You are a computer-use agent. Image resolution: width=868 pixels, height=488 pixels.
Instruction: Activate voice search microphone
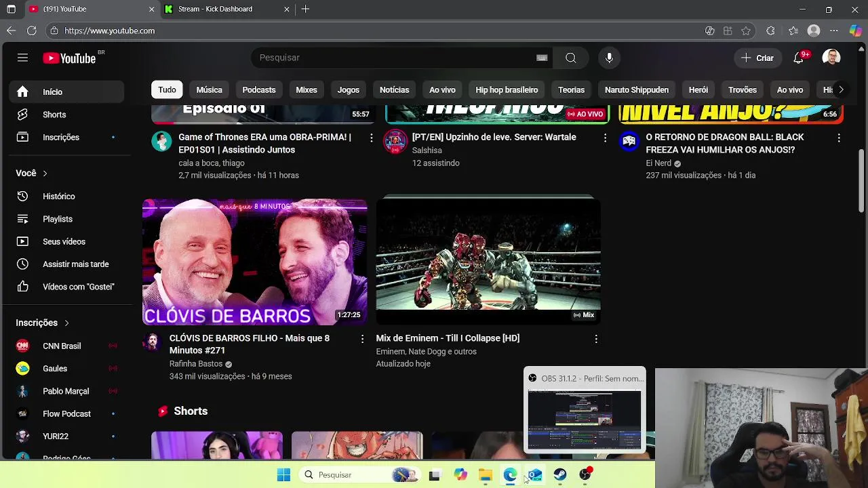pos(609,58)
